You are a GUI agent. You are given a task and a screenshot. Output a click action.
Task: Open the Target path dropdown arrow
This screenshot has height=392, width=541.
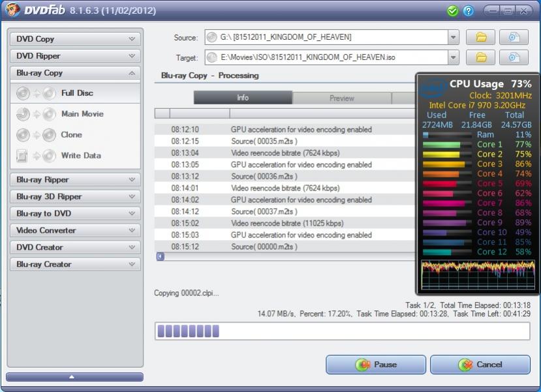tap(454, 57)
